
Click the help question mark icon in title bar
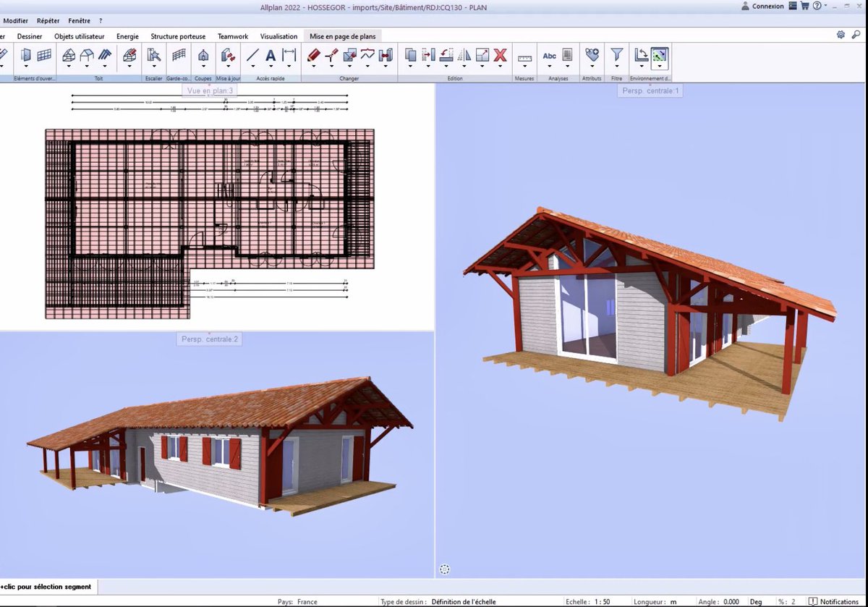817,6
